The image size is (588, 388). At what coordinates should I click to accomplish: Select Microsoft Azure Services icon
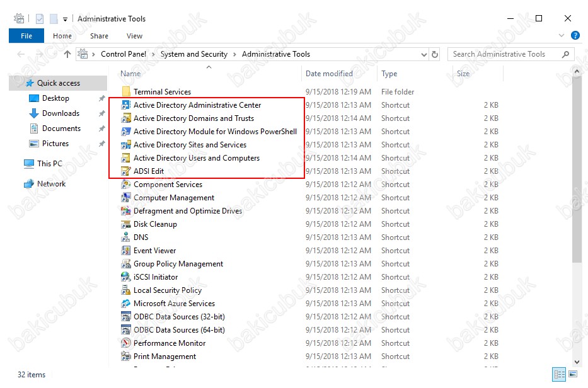click(x=125, y=304)
